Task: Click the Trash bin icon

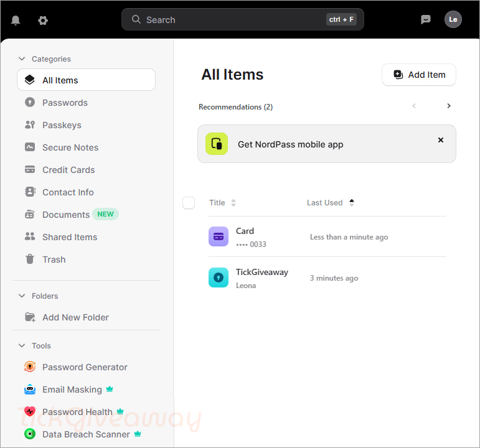Action: pyautogui.click(x=30, y=259)
